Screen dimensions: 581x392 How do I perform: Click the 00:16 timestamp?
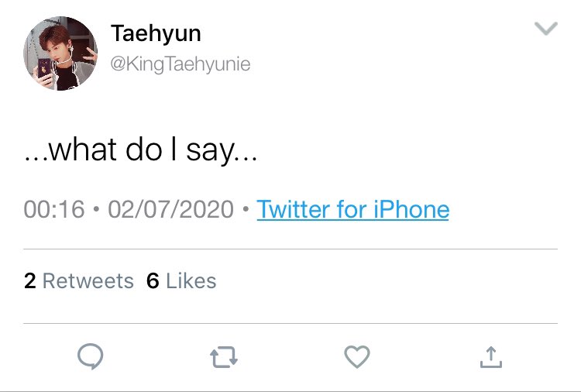(x=54, y=209)
